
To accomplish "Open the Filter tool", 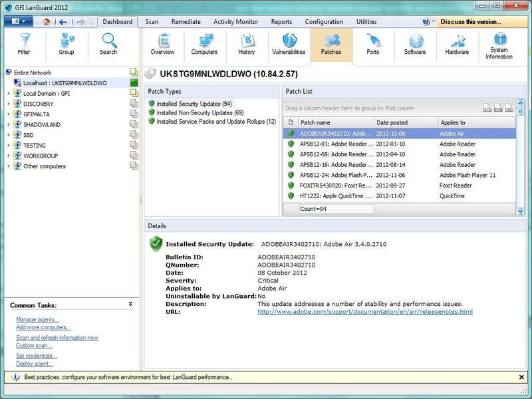I will [24, 44].
